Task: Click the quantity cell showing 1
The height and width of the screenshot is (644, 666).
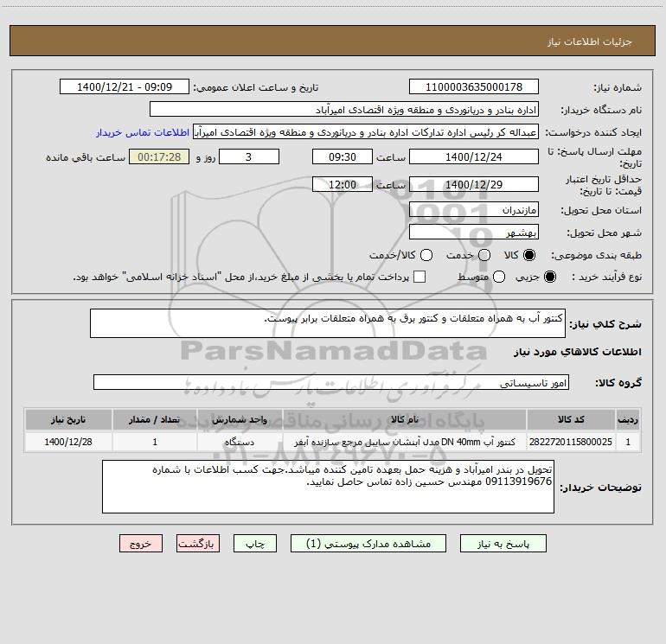Action: pos(155,442)
